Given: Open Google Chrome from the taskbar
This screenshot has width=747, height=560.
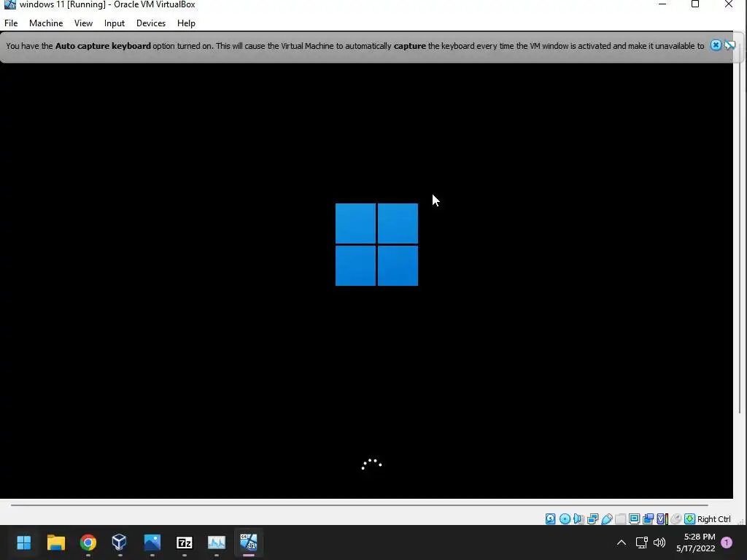Looking at the screenshot, I should [88, 542].
